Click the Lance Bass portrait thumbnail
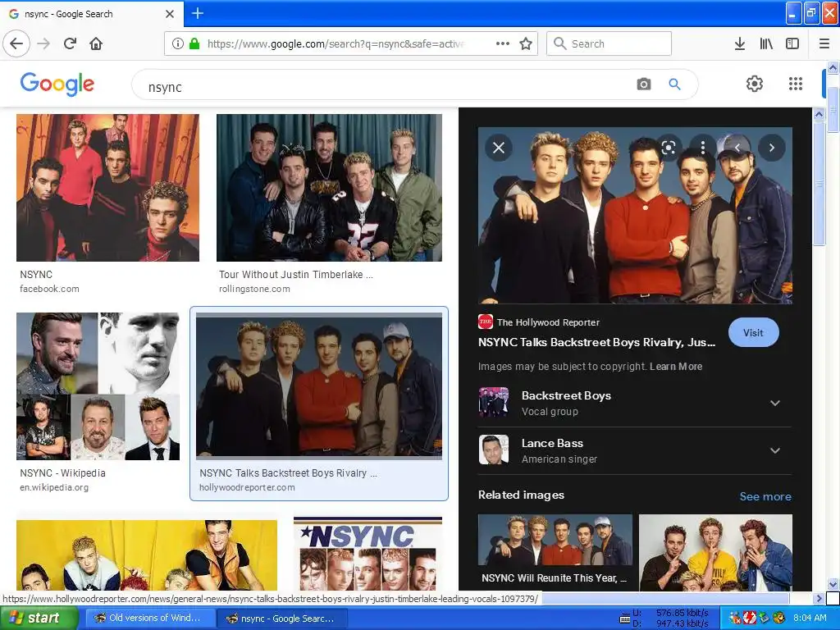The width and height of the screenshot is (840, 630). [493, 450]
